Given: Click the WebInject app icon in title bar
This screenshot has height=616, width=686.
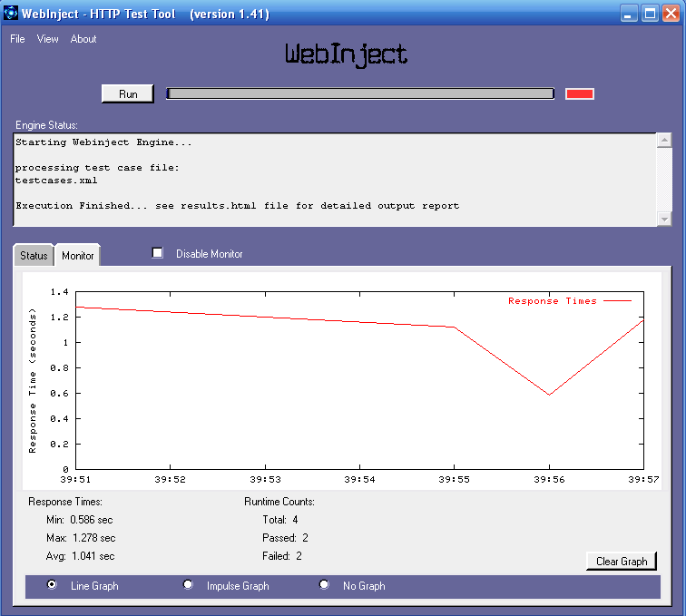Looking at the screenshot, I should tap(11, 13).
